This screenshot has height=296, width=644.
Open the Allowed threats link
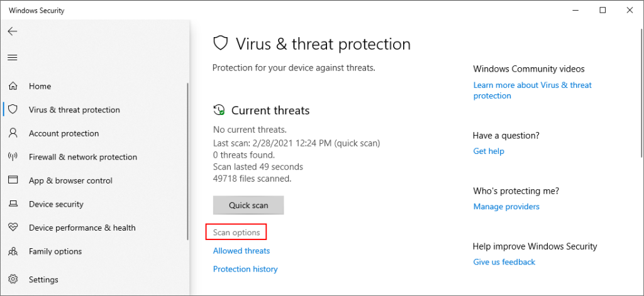coord(241,251)
